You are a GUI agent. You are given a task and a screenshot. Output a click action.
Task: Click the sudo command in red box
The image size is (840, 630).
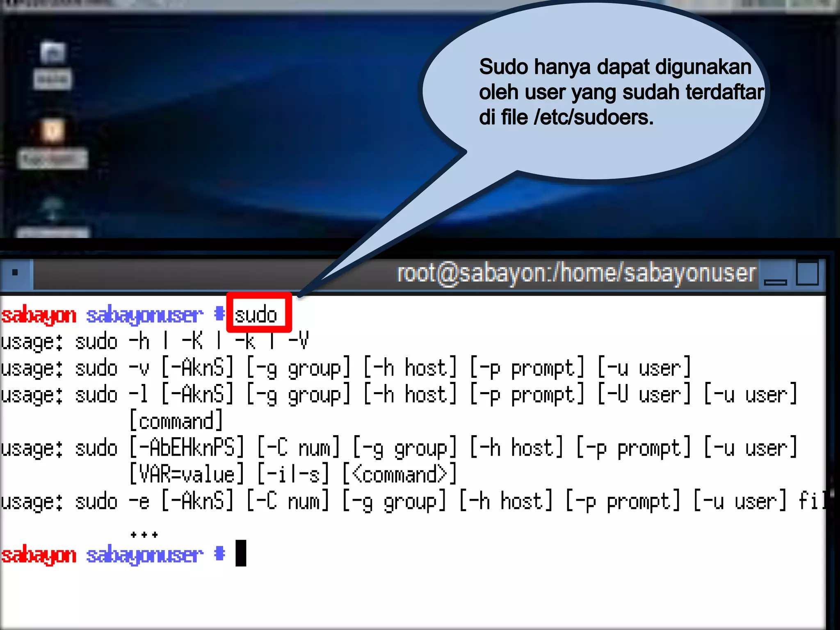pyautogui.click(x=257, y=315)
